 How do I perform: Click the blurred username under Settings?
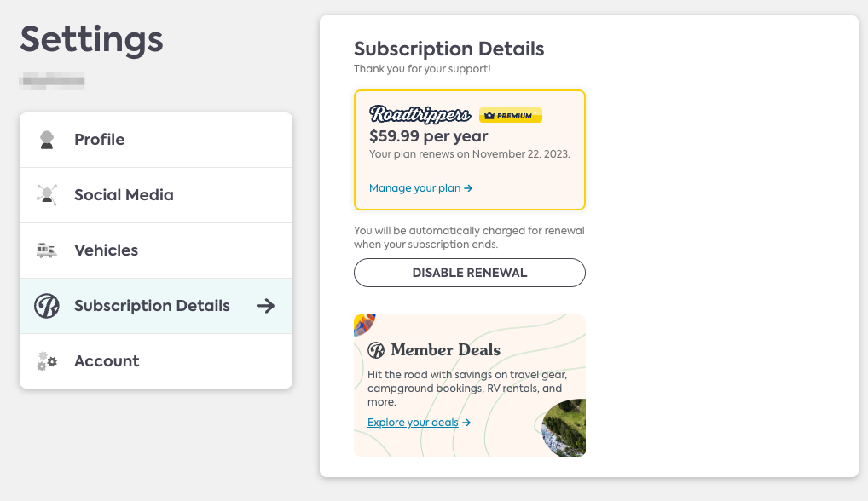coord(52,81)
